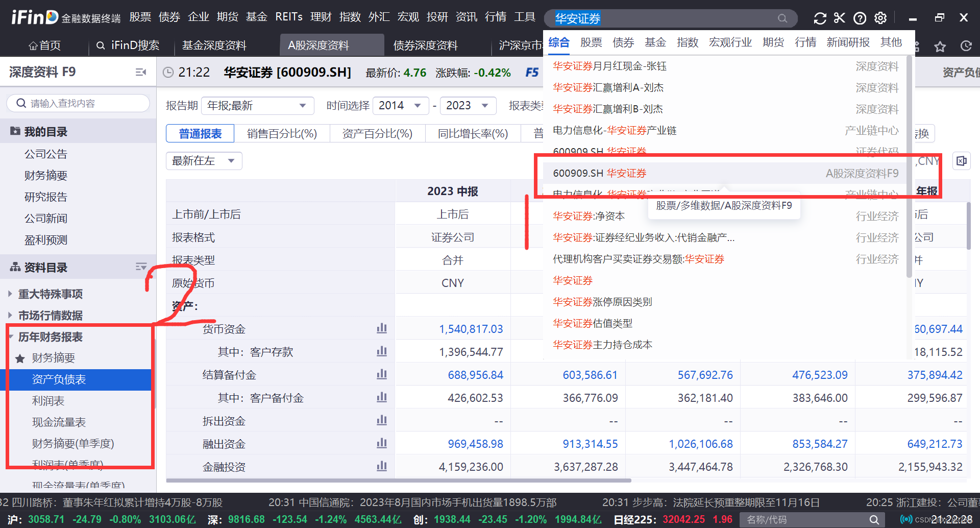Image resolution: width=980 pixels, height=528 pixels.
Task: Open 公司公告 in 我的目录
Action: click(46, 154)
